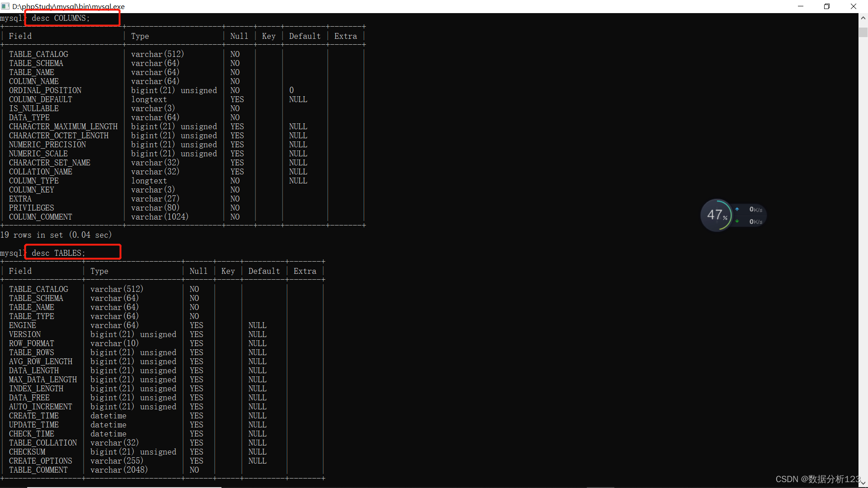This screenshot has width=868, height=488.
Task: Click the ORDINAL_POSITION field row
Action: pos(45,90)
